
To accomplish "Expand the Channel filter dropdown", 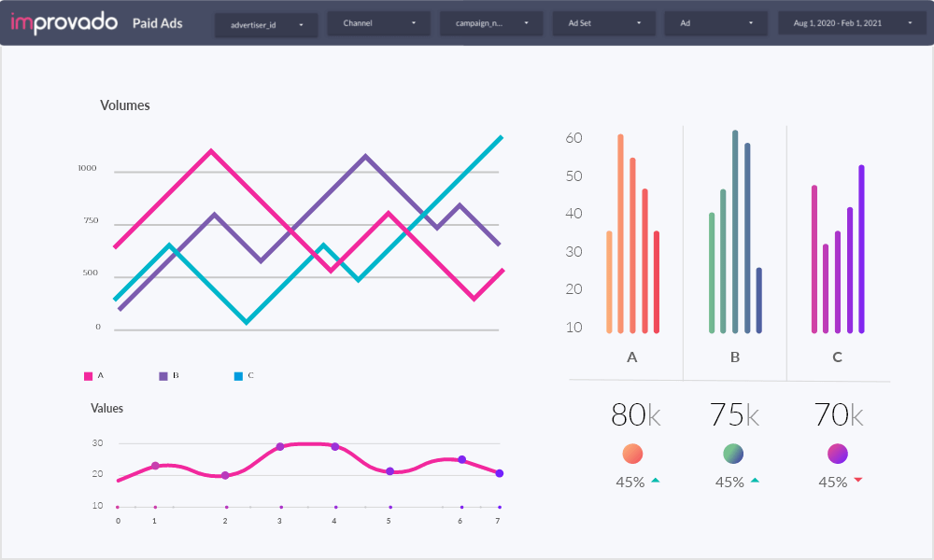I will (378, 23).
